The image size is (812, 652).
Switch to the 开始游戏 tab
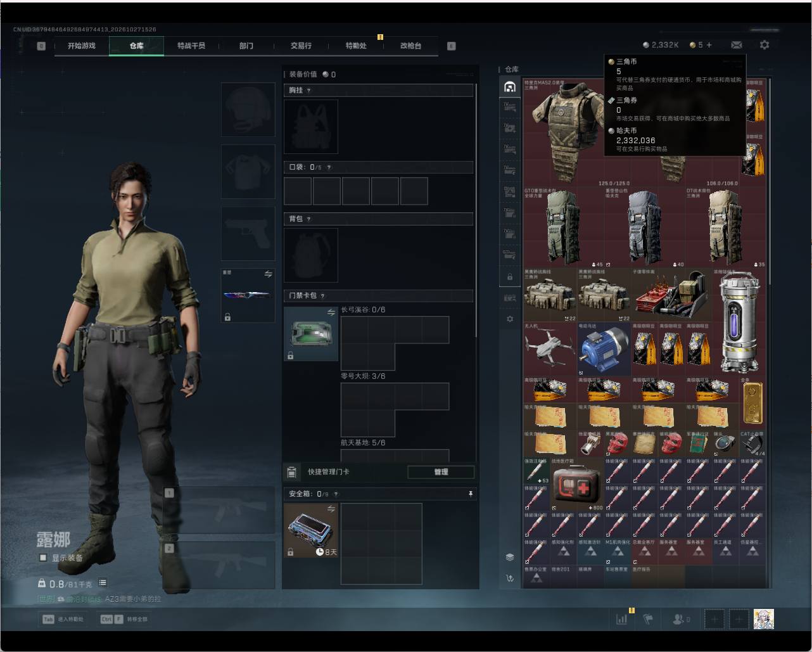[x=82, y=46]
